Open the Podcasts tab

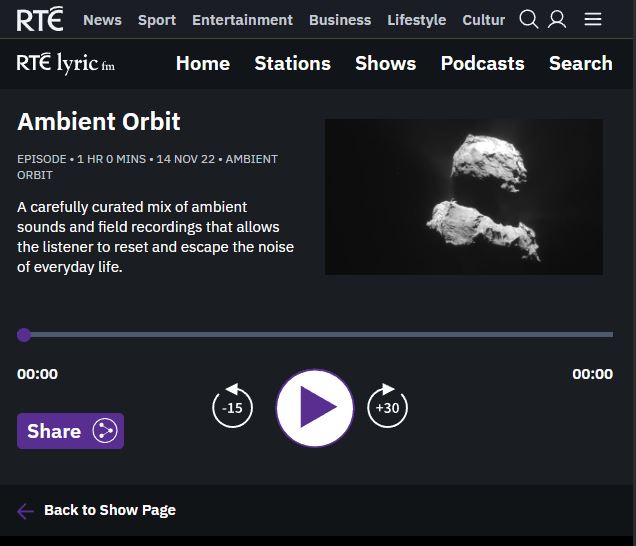click(x=482, y=63)
